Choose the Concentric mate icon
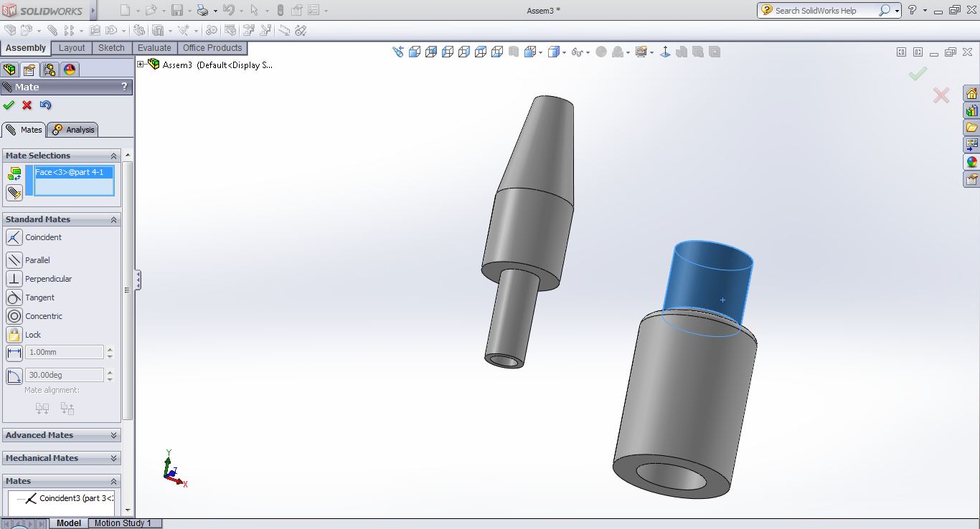Screen dimensions: 980x529 [14, 316]
